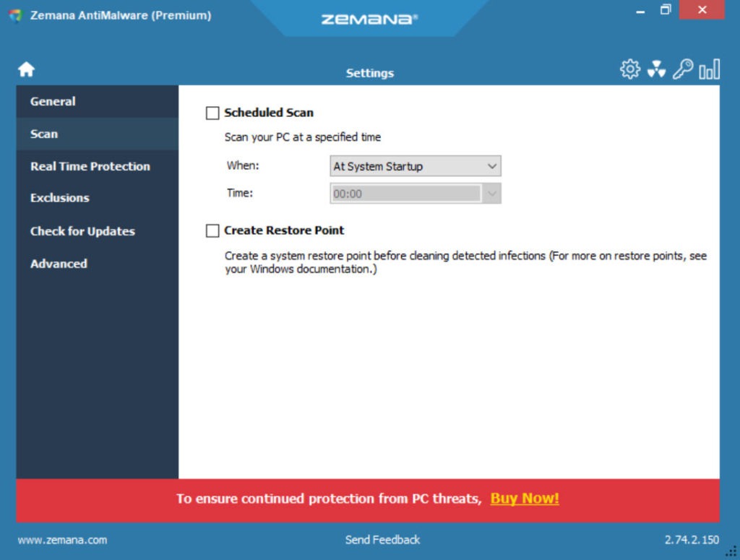Switch to the General settings tab
The image size is (740, 560).
coord(98,101)
